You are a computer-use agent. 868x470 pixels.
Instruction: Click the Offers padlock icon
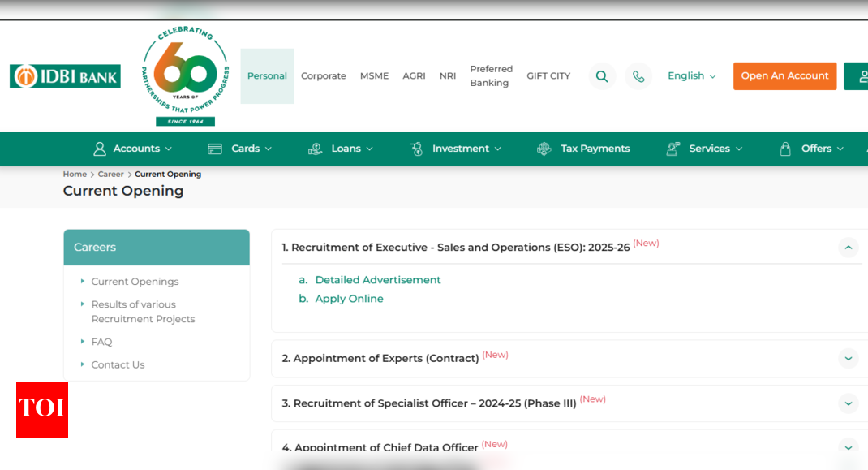click(784, 149)
